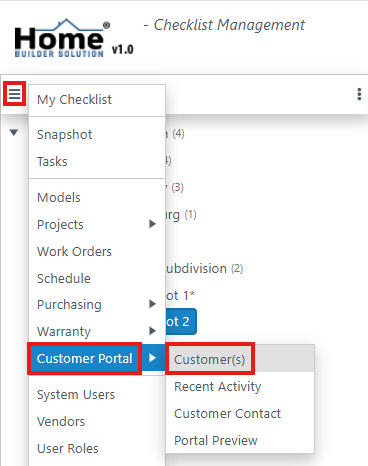This screenshot has width=368, height=466.
Task: Open the hamburger menu icon
Action: (x=14, y=94)
